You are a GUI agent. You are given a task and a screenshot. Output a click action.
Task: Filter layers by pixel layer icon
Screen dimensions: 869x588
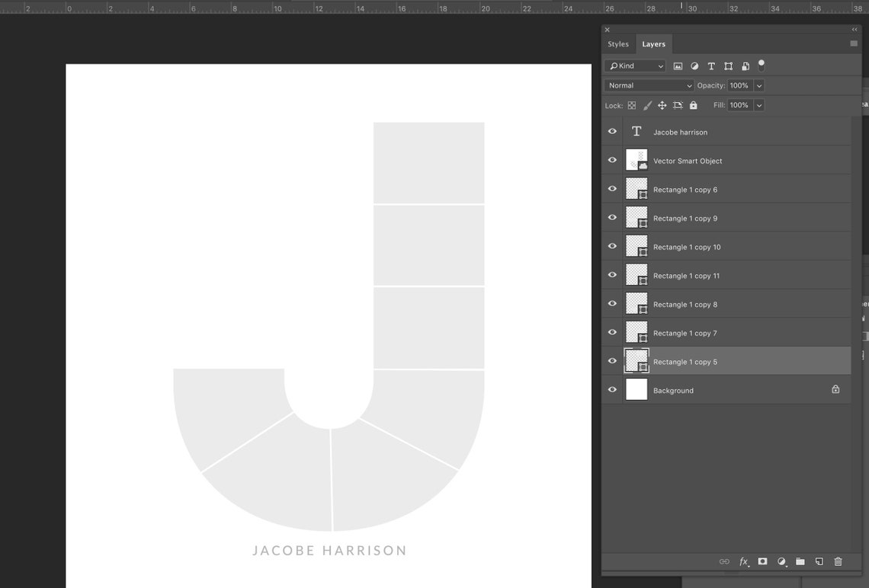[678, 66]
